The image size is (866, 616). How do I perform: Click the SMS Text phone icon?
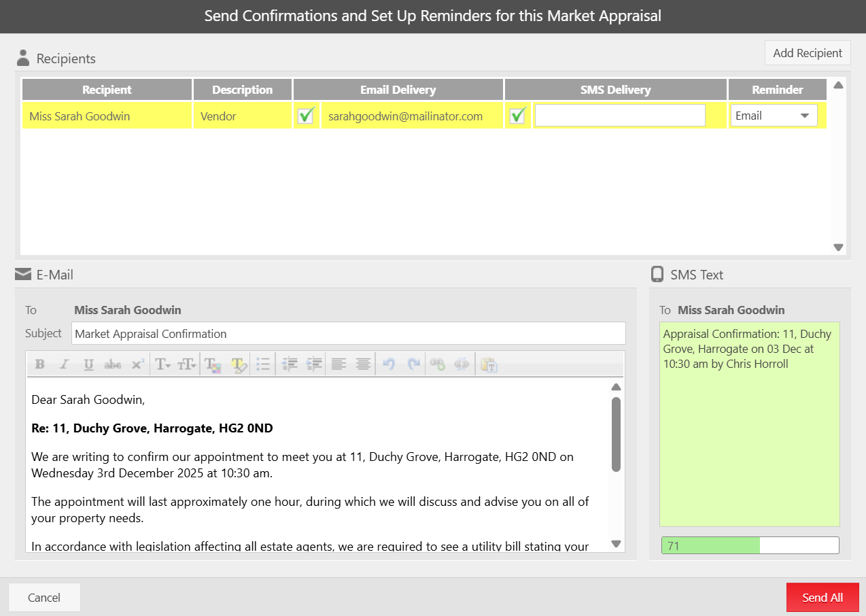point(657,274)
